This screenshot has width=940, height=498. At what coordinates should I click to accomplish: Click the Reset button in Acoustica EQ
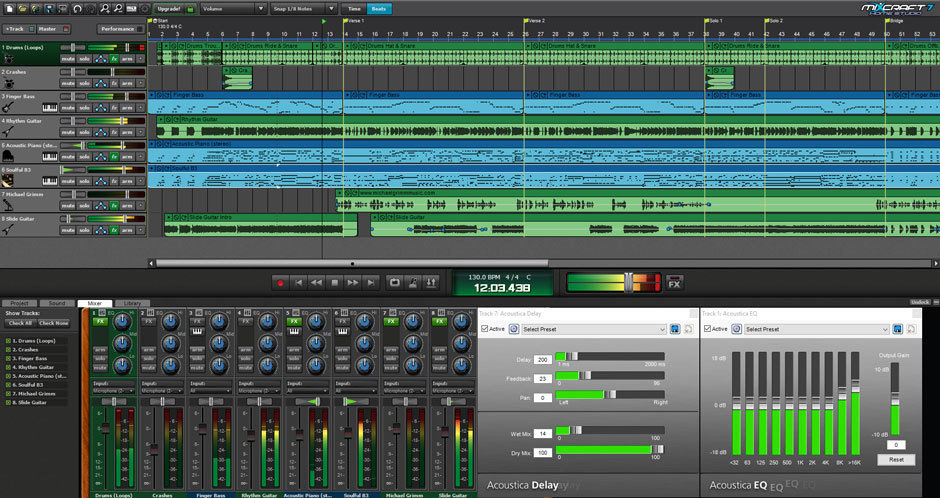coord(896,460)
